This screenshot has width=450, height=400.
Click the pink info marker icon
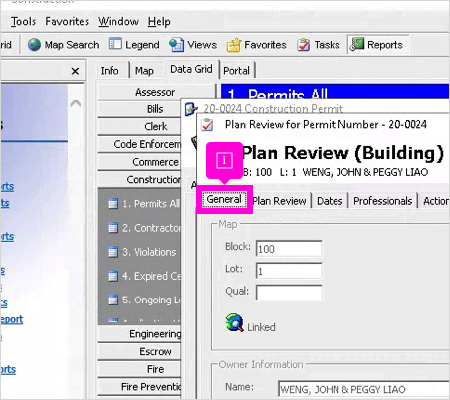[224, 160]
